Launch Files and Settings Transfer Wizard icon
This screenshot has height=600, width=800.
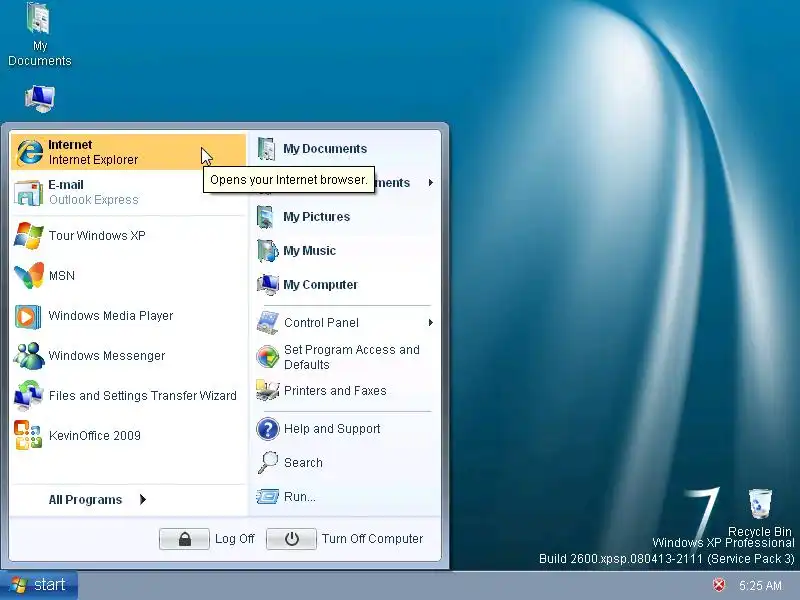click(x=29, y=395)
